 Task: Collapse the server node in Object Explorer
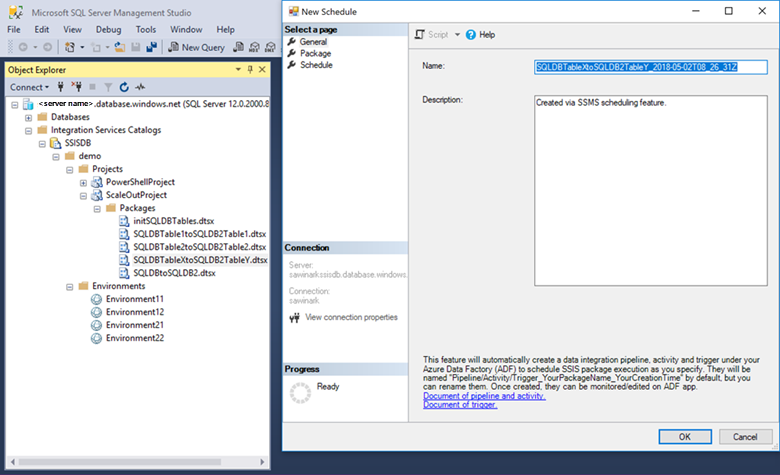[15, 104]
